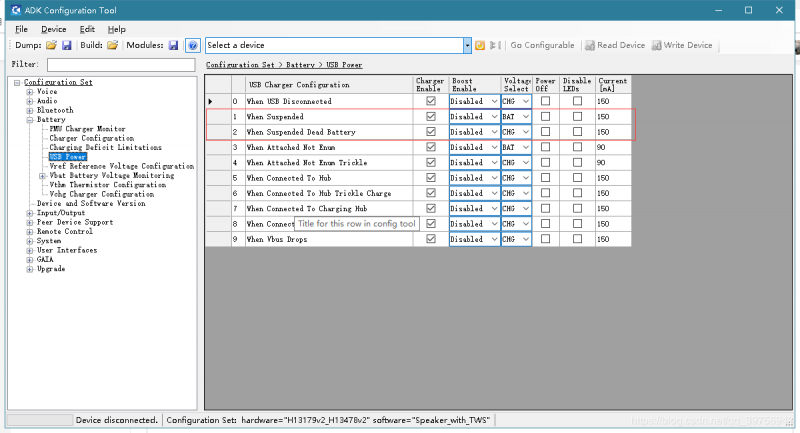
Task: Open the Edit menu
Action: point(87,29)
